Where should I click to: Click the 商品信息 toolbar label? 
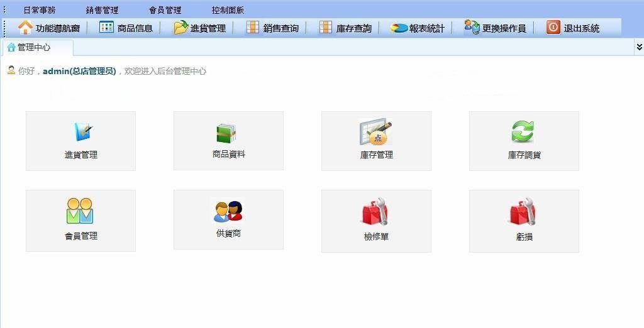point(135,28)
